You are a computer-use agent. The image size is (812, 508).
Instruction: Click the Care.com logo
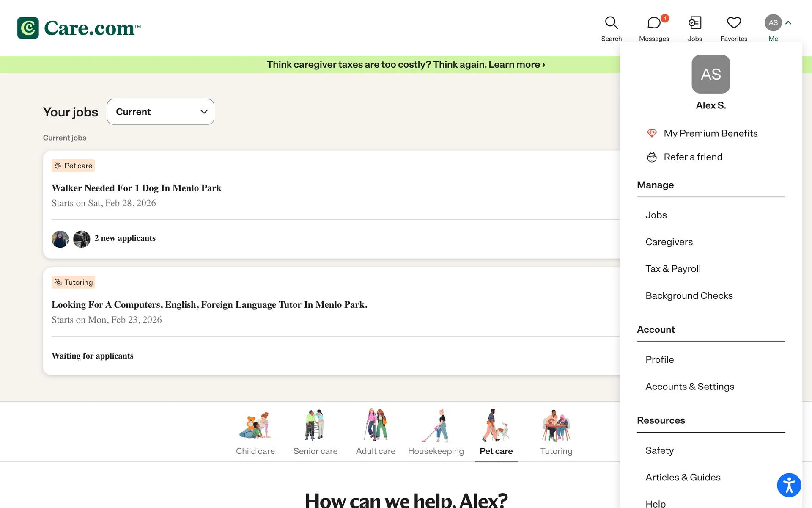point(79,28)
